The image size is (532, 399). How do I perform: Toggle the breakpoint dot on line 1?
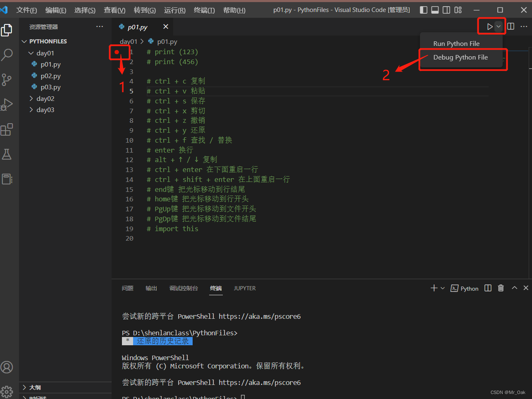pyautogui.click(x=117, y=52)
